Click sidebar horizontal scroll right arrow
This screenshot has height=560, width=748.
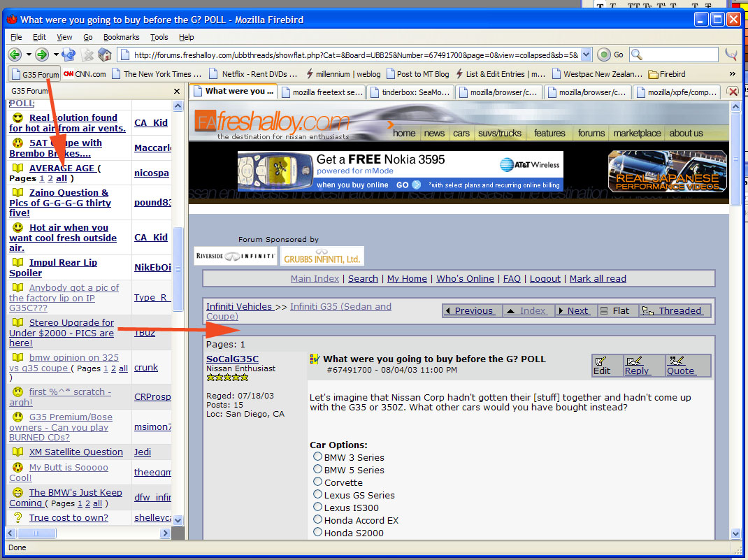pyautogui.click(x=165, y=533)
